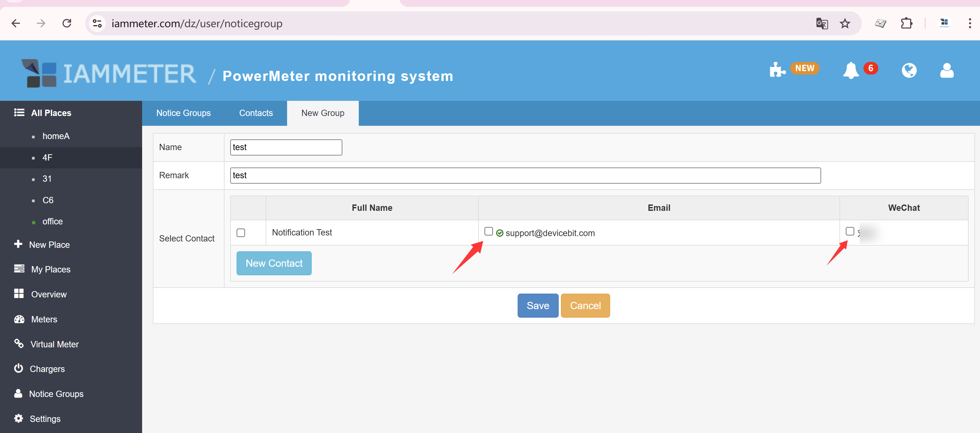980x433 pixels.
Task: Enable email notification for Notification Test contact
Action: click(489, 231)
